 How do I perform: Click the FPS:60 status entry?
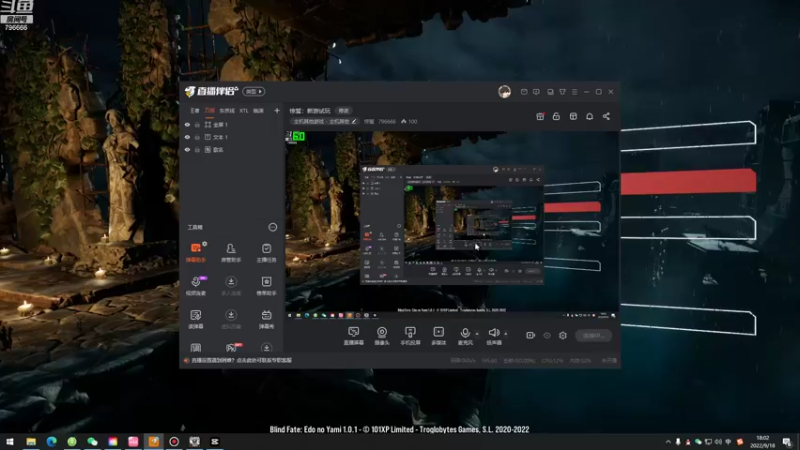point(489,360)
